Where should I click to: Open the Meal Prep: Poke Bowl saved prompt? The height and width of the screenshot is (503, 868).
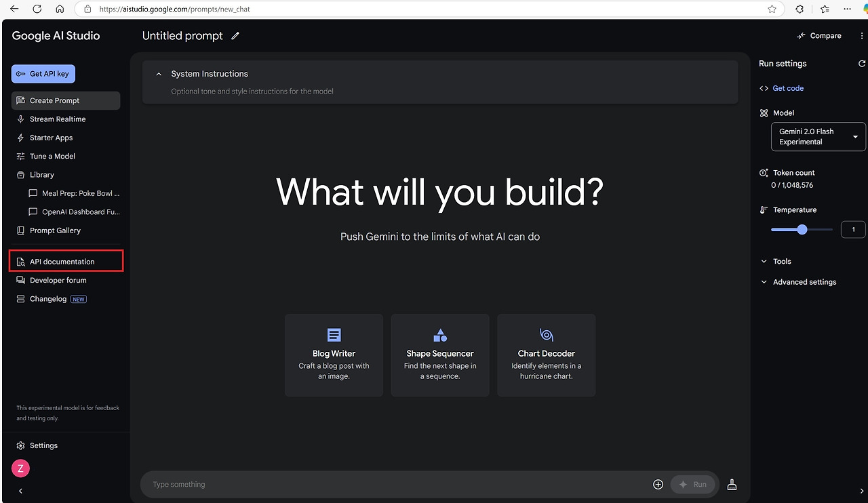click(x=74, y=193)
